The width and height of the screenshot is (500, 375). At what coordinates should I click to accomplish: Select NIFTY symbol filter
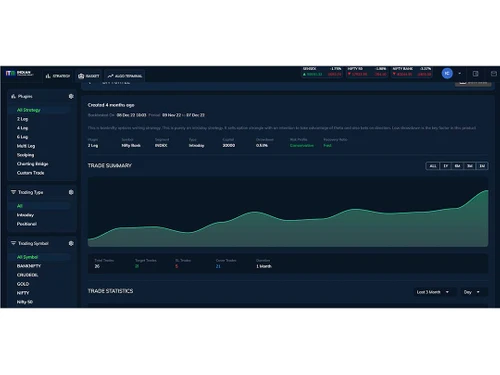click(23, 293)
